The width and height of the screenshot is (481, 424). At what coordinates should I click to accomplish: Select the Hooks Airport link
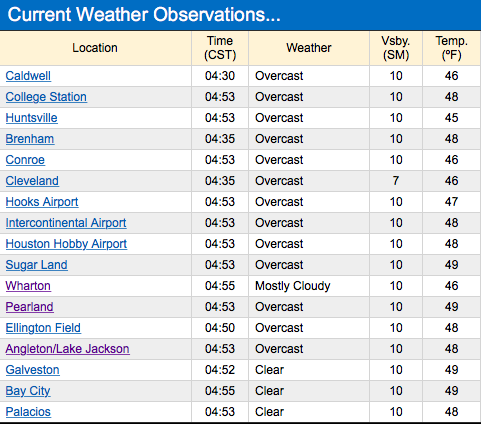point(42,202)
